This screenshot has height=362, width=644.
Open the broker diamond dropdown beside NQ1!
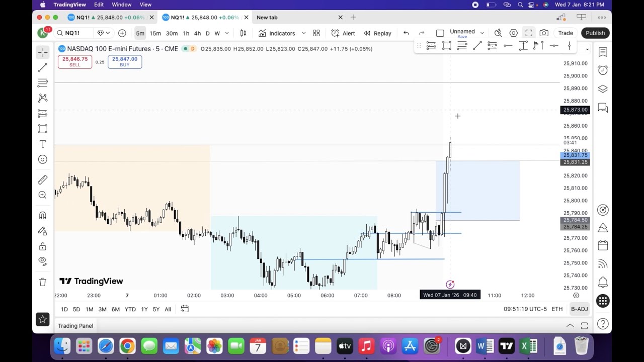tap(103, 33)
